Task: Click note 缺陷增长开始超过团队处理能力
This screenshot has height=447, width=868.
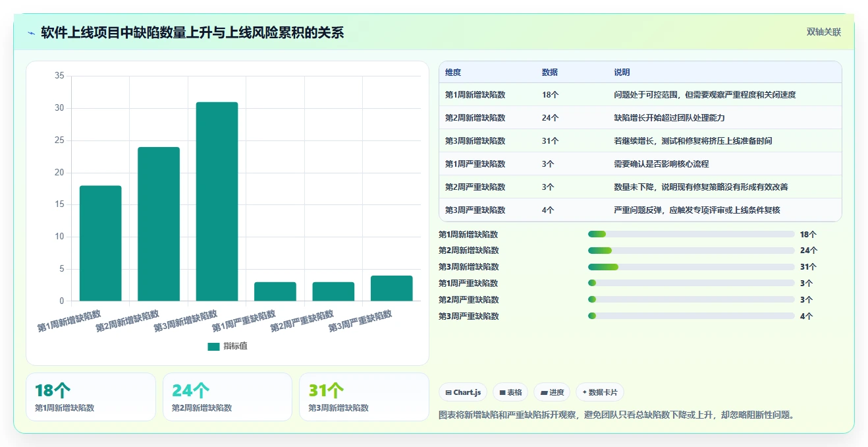Action: [669, 118]
